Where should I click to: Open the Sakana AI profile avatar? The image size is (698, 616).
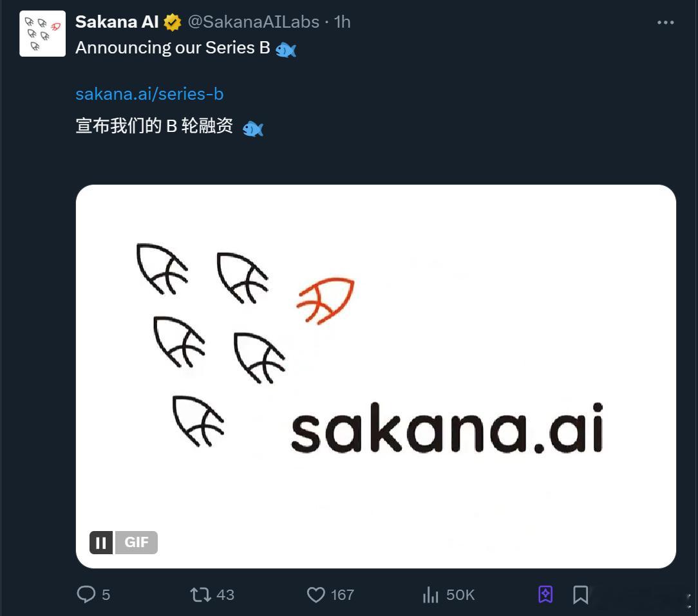pyautogui.click(x=42, y=33)
